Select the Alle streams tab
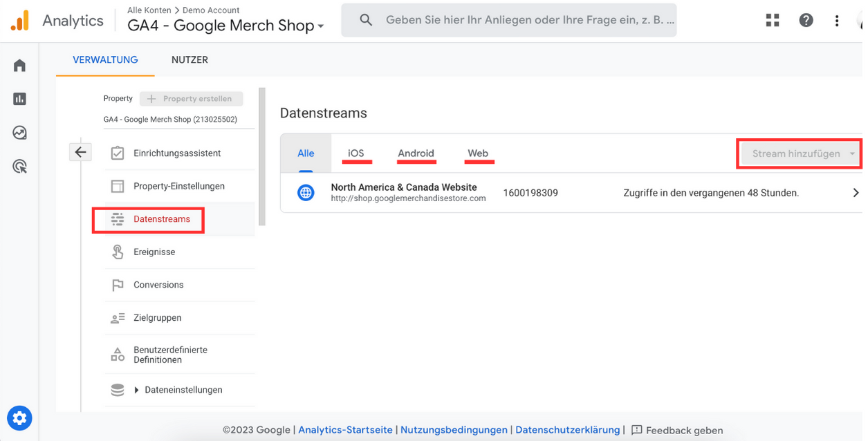Screen dimensions: 868x441 pyautogui.click(x=306, y=153)
